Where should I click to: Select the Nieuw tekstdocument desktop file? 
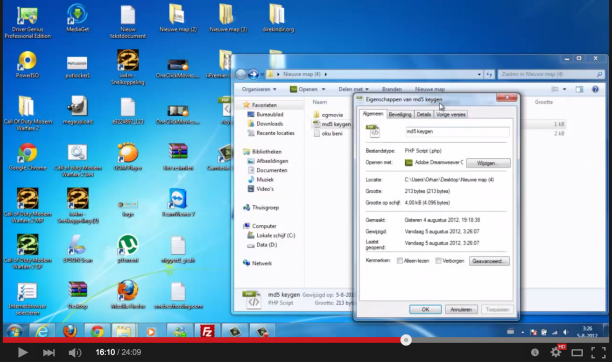(128, 22)
